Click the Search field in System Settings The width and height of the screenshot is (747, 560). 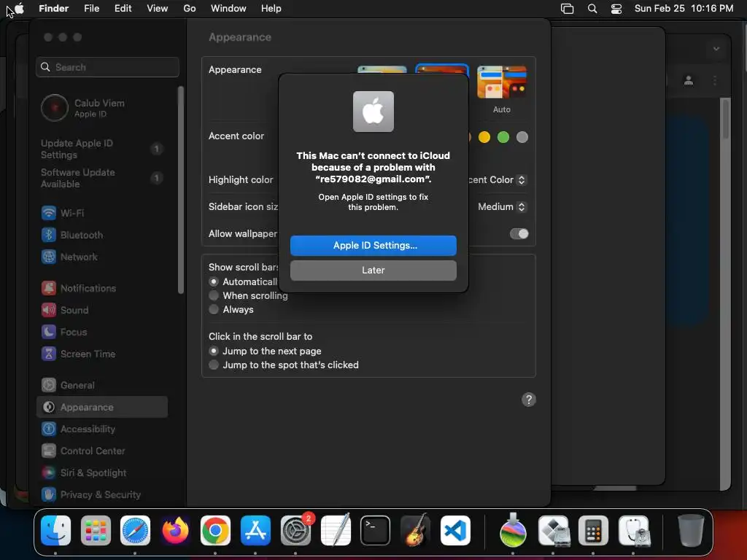click(x=108, y=67)
